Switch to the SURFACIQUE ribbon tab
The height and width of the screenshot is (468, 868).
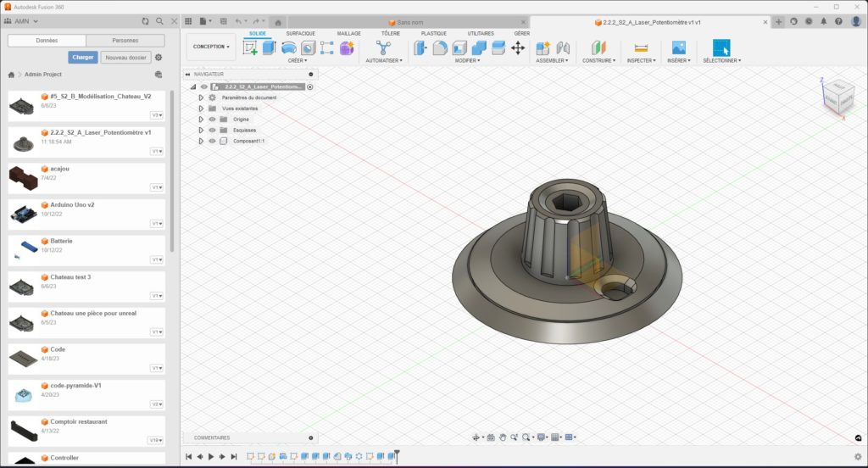pos(300,33)
